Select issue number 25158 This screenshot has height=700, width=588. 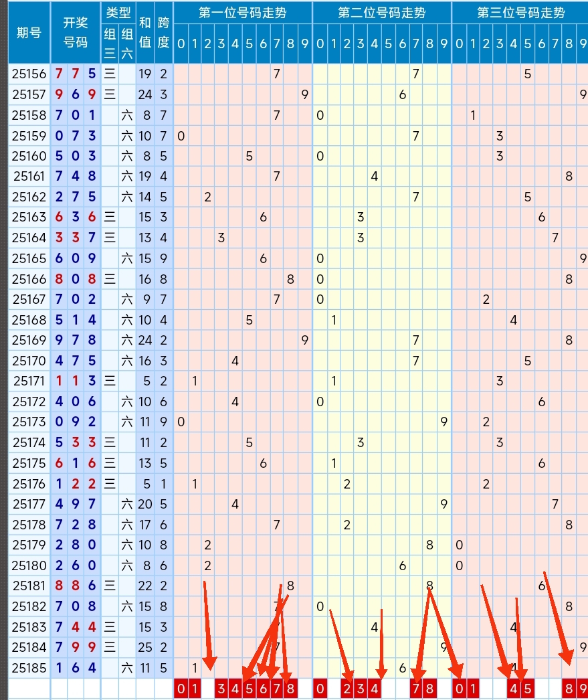coord(29,115)
